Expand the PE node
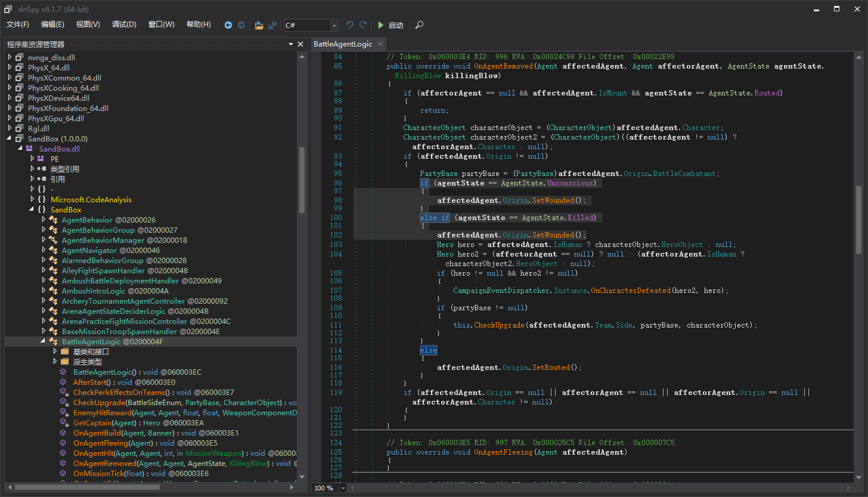Viewport: 868px width, 497px height. click(32, 159)
